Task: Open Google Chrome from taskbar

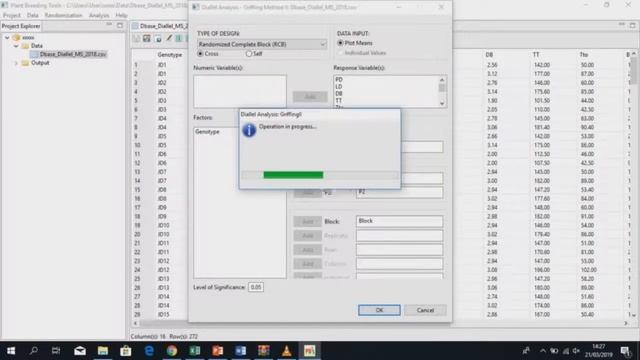Action: pos(172,351)
